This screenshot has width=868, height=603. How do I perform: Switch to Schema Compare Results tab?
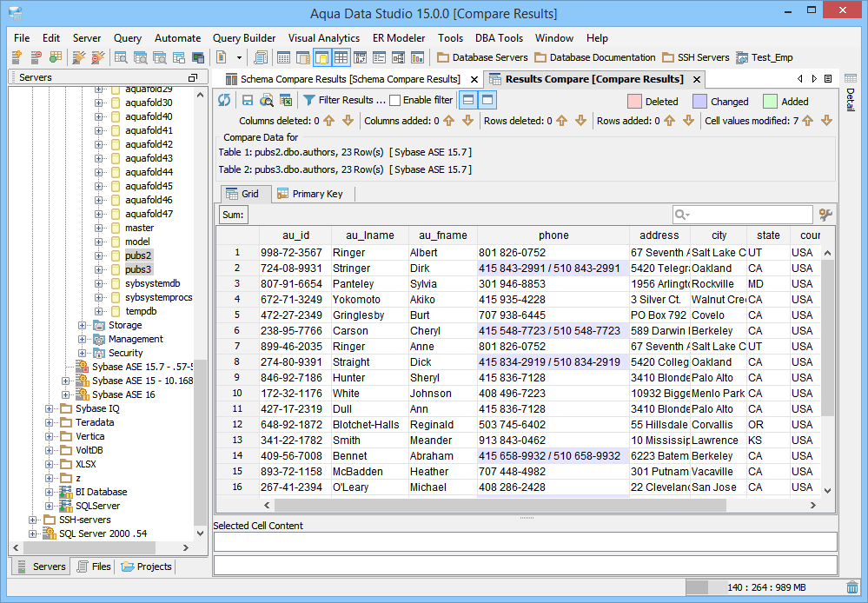pyautogui.click(x=350, y=79)
